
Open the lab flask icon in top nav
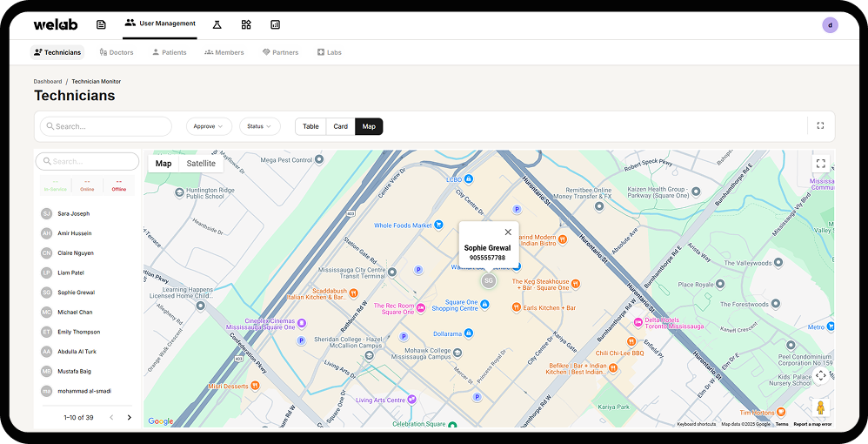coord(217,24)
